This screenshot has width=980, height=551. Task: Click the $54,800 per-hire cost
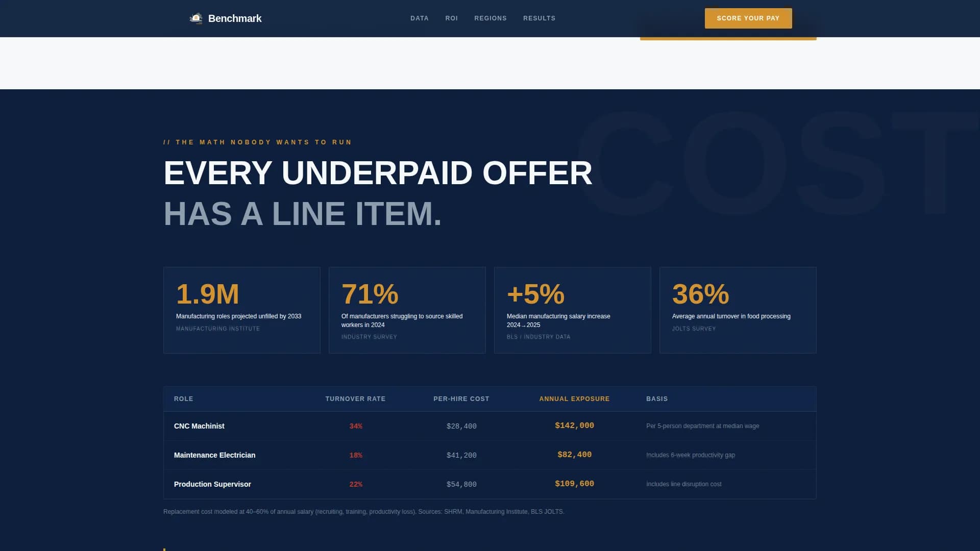click(461, 484)
